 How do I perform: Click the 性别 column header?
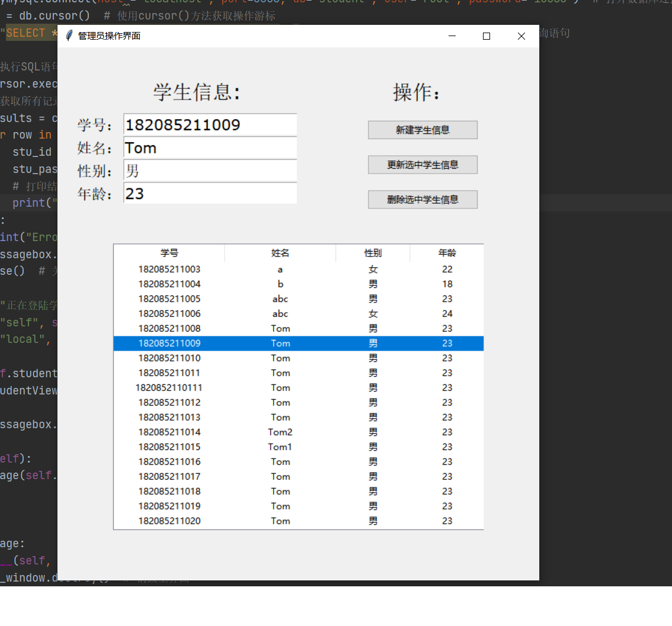point(373,253)
